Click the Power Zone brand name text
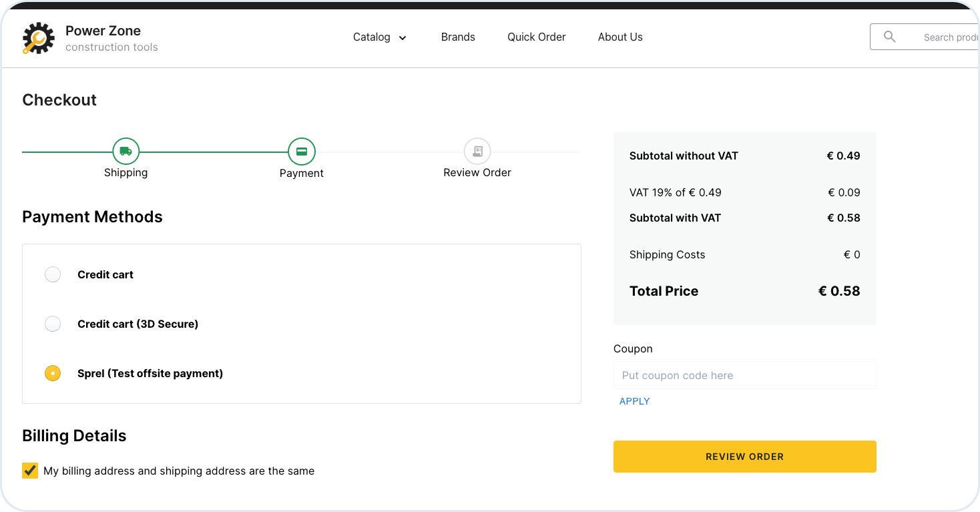 tap(103, 31)
